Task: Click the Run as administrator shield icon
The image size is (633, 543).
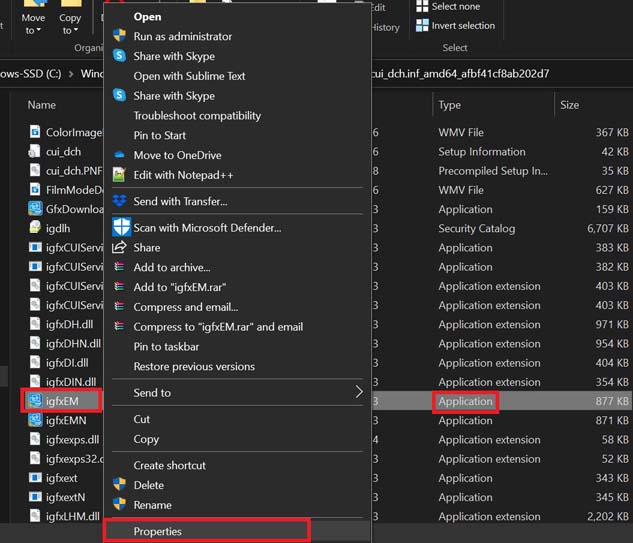Action: click(119, 36)
